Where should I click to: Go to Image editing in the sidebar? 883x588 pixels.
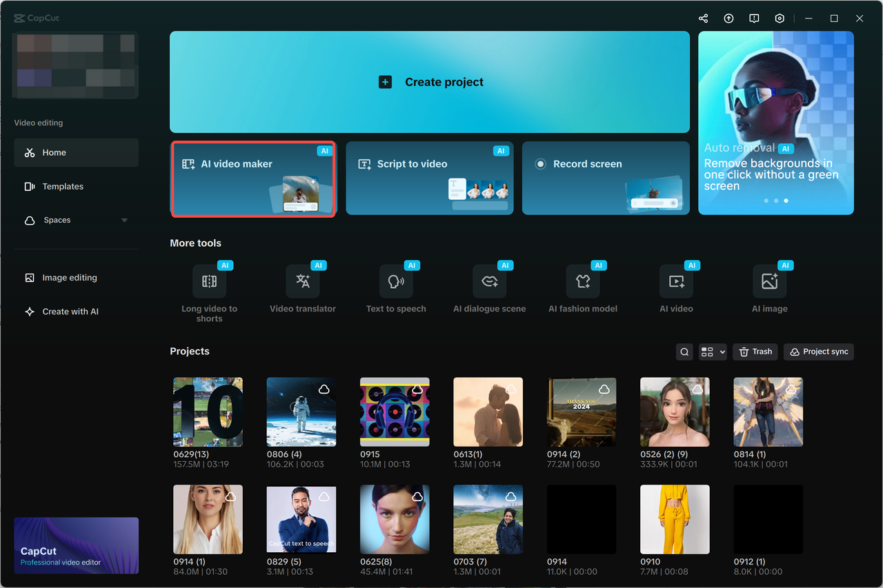(69, 277)
